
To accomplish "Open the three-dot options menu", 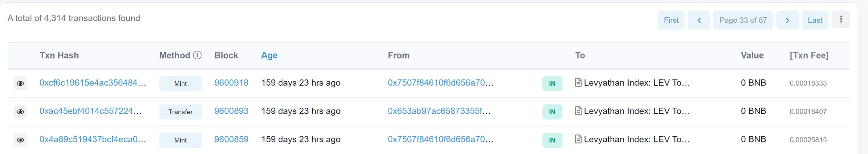I will tap(841, 19).
